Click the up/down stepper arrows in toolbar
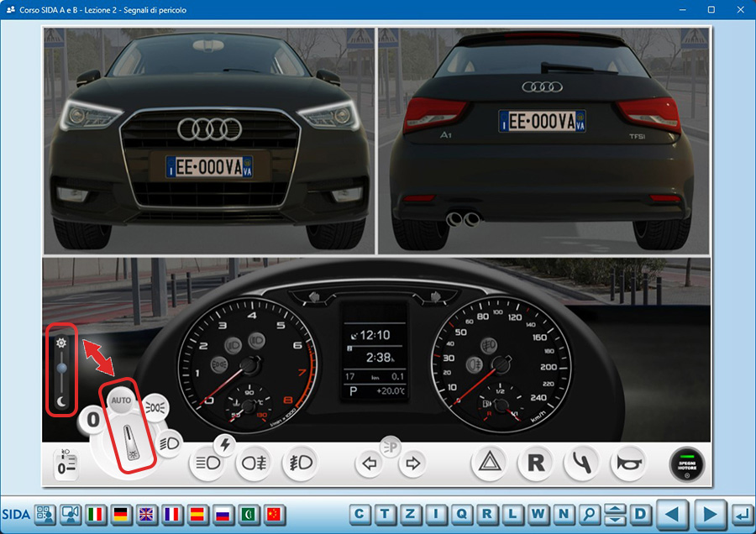This screenshot has width=756, height=534. (616, 514)
